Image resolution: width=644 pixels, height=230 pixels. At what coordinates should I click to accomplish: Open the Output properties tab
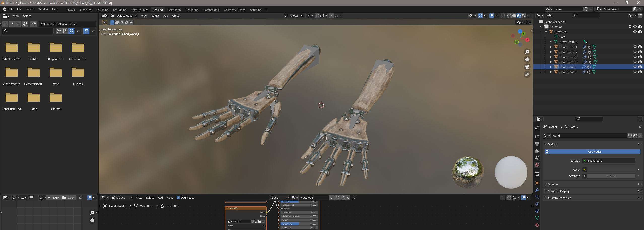click(x=537, y=144)
